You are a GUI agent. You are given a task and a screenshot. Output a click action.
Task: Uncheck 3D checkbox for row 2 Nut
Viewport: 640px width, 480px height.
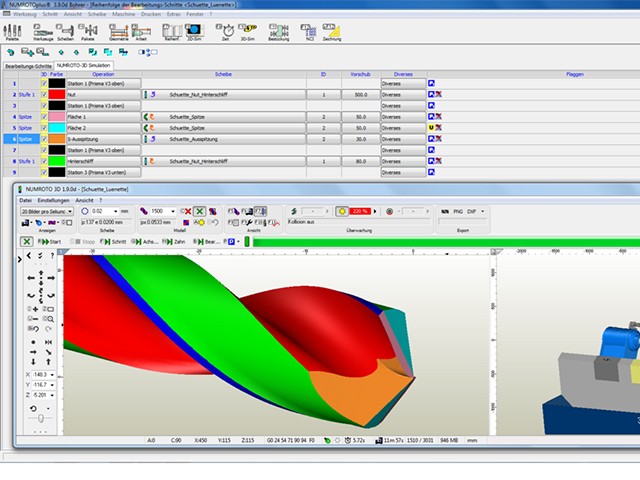(44, 94)
